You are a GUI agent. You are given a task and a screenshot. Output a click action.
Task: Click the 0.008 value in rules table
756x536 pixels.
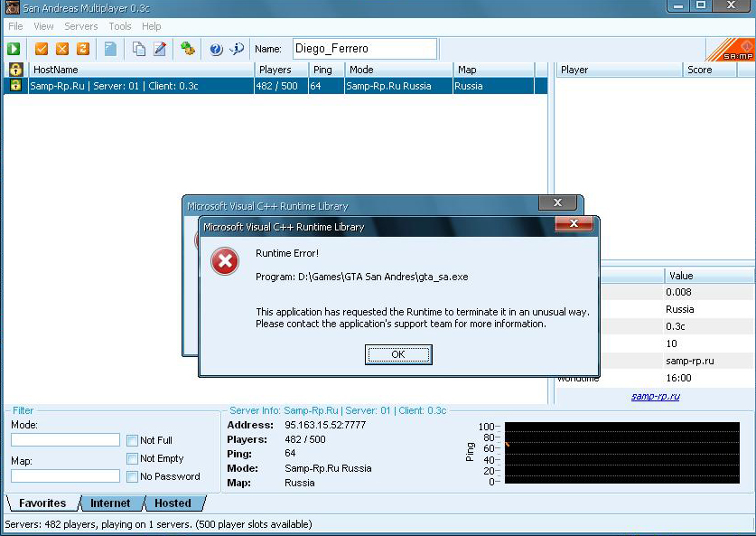[678, 292]
